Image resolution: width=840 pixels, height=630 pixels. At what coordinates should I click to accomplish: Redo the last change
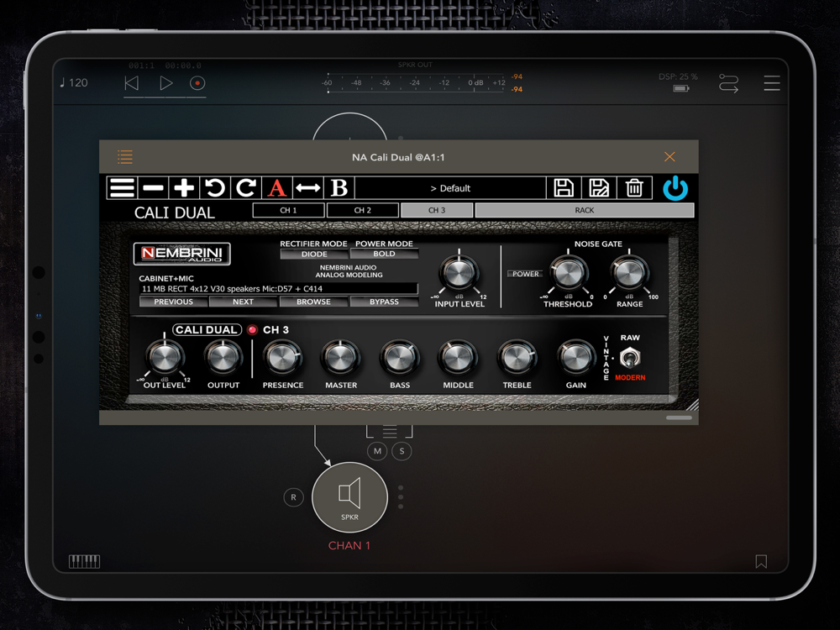coord(246,188)
